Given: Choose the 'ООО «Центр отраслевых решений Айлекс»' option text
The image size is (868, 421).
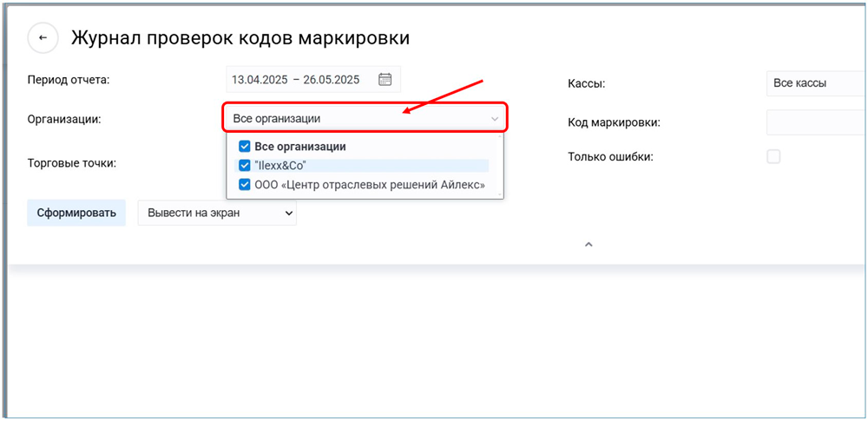Looking at the screenshot, I should click(x=369, y=184).
